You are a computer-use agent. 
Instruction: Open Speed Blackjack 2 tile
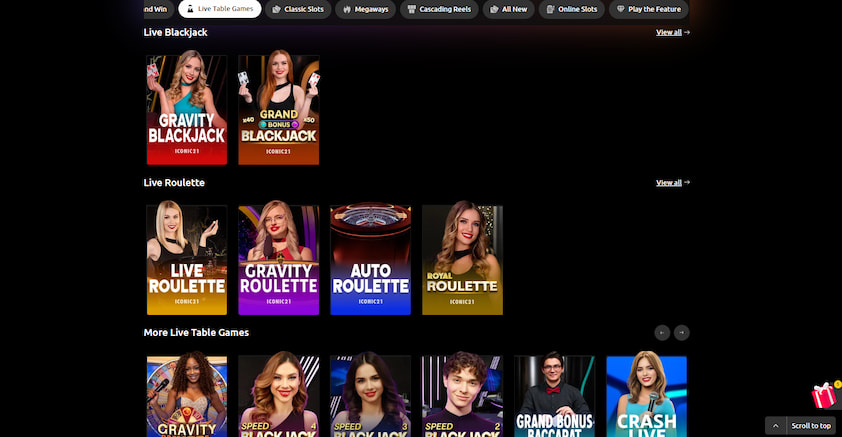point(462,396)
